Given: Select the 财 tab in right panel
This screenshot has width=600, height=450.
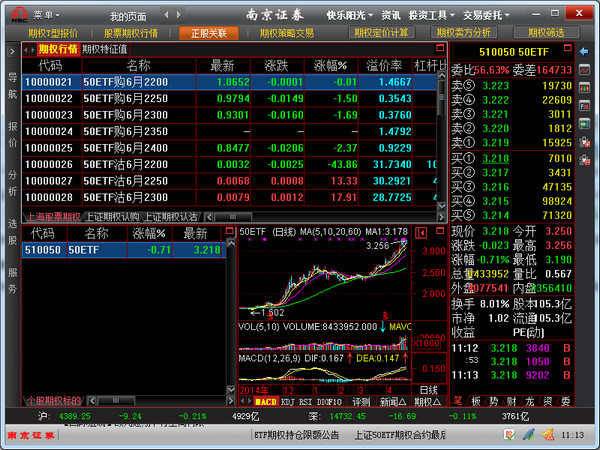Looking at the screenshot, I should tap(512, 401).
